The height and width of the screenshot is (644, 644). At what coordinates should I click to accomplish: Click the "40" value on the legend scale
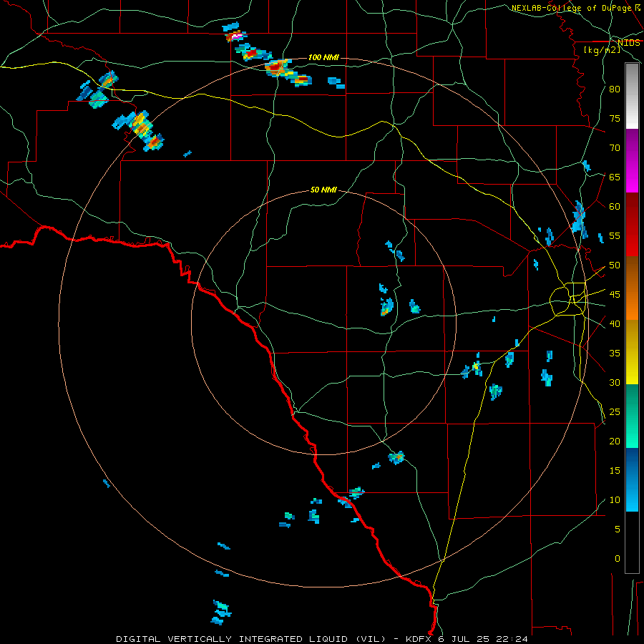pos(615,324)
